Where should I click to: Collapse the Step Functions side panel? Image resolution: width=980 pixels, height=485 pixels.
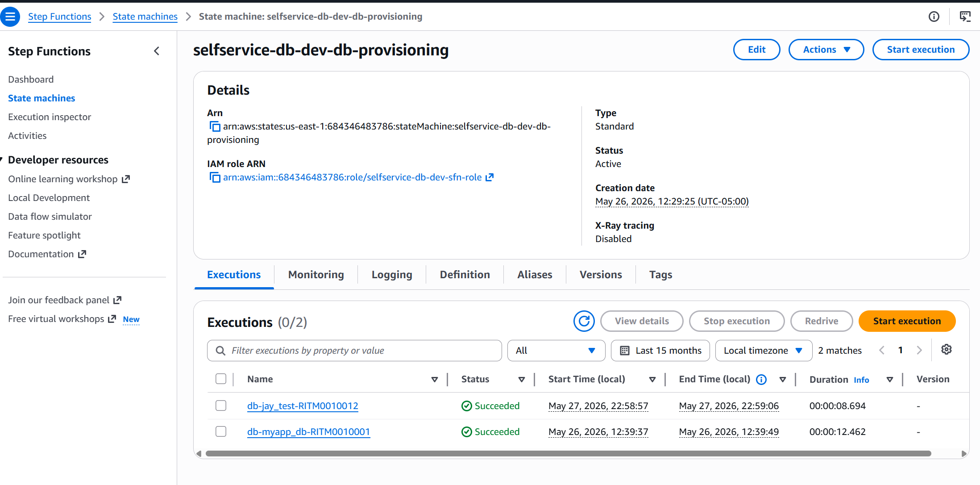coord(157,51)
